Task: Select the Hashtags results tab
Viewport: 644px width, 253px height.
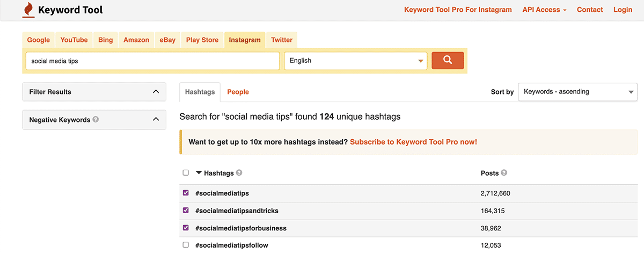Action: [200, 92]
